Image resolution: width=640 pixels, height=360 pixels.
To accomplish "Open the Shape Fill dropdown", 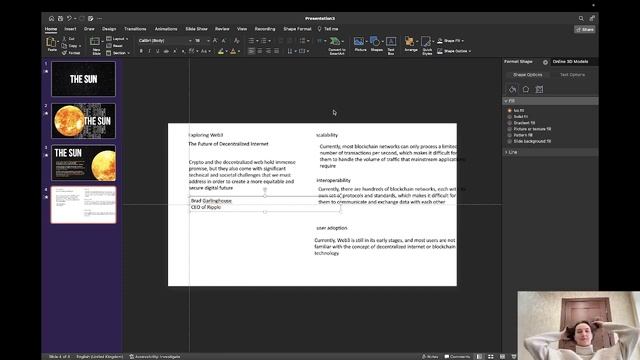I will [451, 41].
